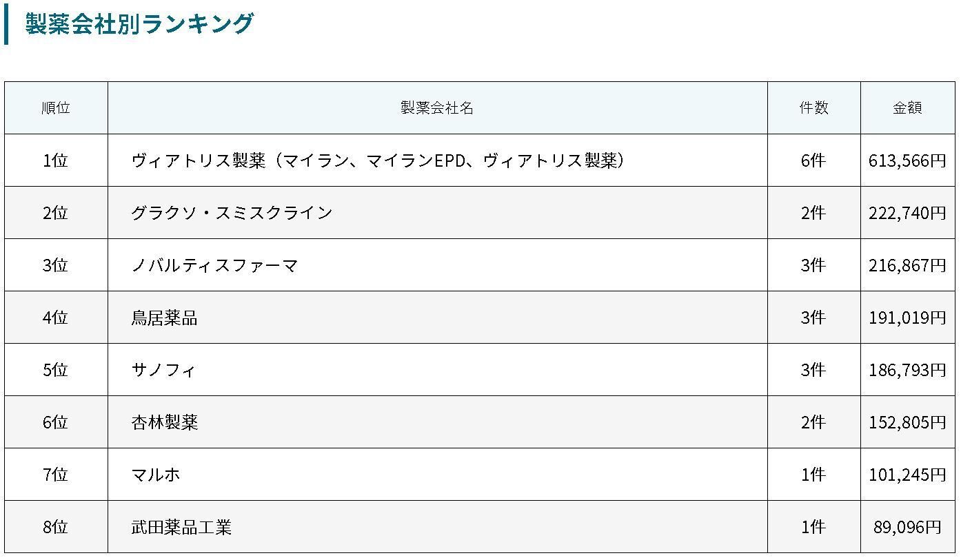This screenshot has width=961, height=560.
Task: Click the 8位 rank cell
Action: [56, 527]
